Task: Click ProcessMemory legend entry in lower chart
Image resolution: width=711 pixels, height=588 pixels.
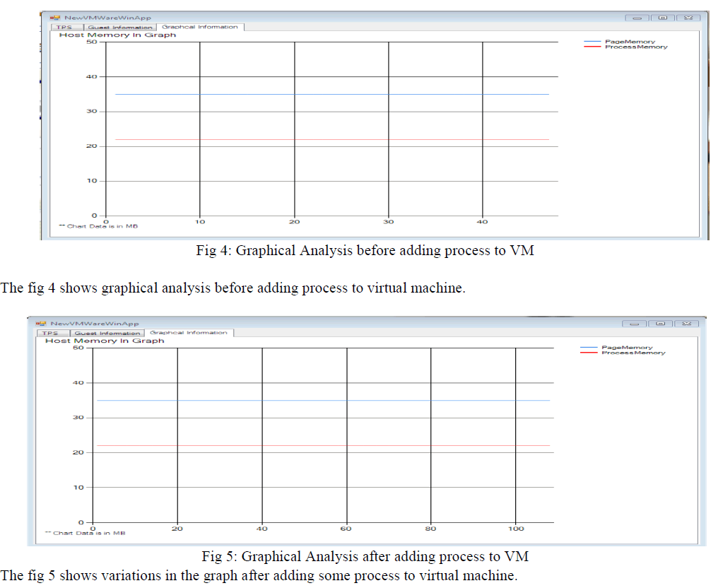Action: point(633,353)
